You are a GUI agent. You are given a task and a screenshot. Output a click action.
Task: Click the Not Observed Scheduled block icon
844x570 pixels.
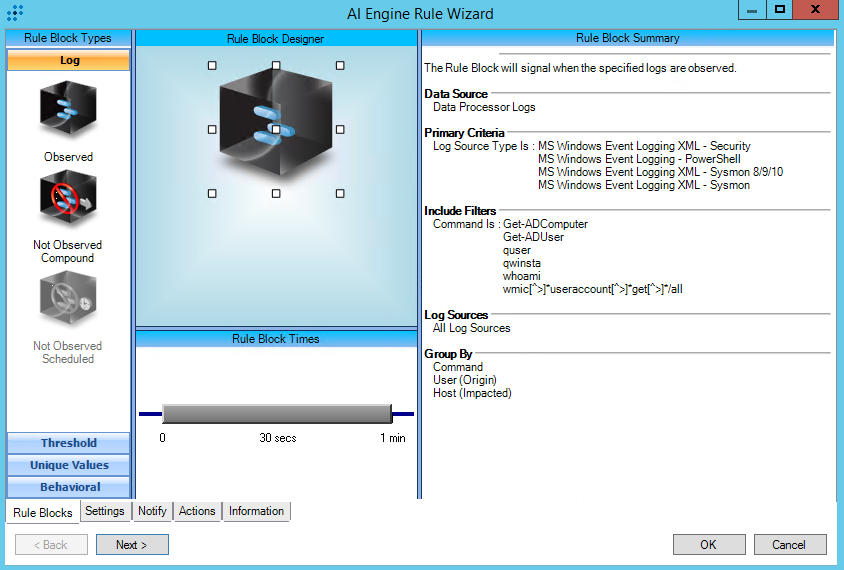tap(68, 301)
